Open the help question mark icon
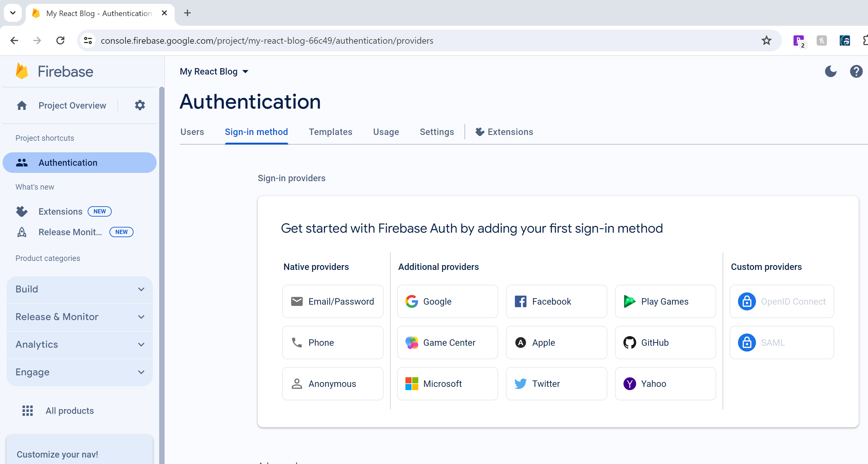 tap(856, 71)
